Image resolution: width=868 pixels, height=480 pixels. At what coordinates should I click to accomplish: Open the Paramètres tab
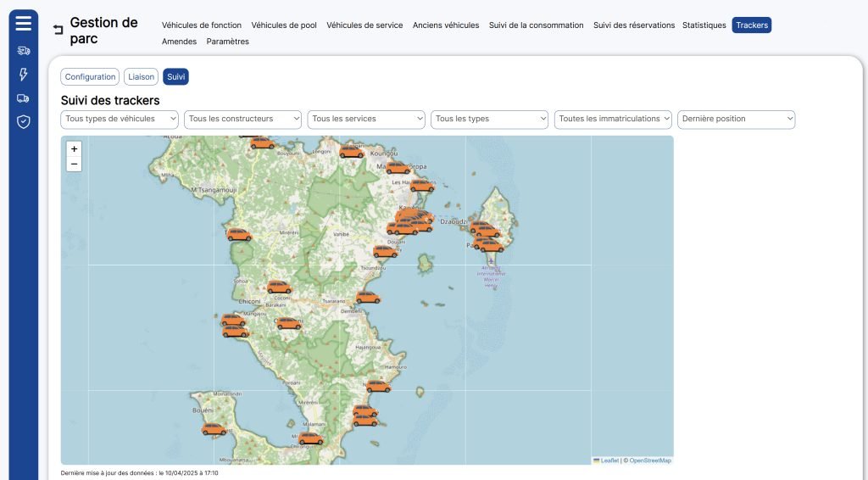pos(227,41)
